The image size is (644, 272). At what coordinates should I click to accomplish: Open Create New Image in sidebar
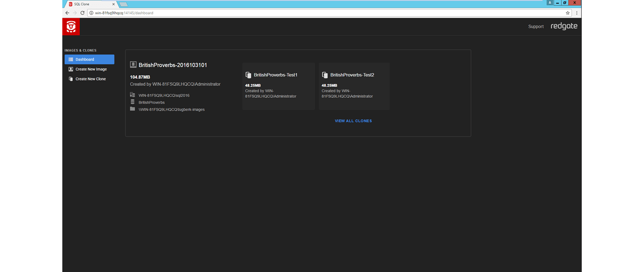pos(89,69)
